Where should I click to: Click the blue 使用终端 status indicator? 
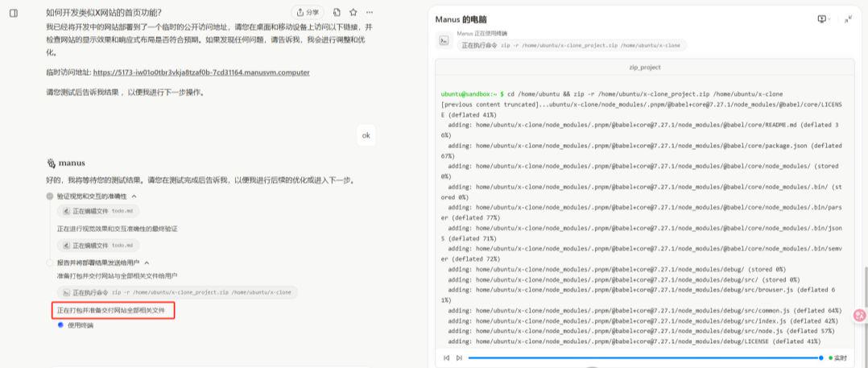[60, 325]
